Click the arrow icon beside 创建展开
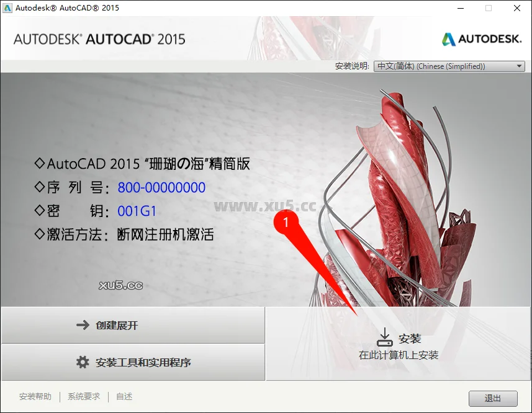532x413 pixels. tap(83, 325)
